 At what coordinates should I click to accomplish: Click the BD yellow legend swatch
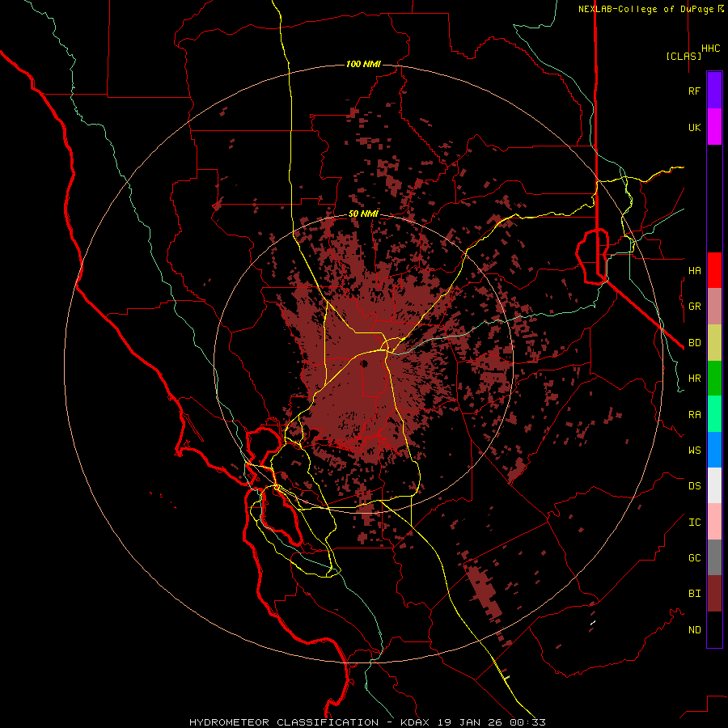click(714, 342)
